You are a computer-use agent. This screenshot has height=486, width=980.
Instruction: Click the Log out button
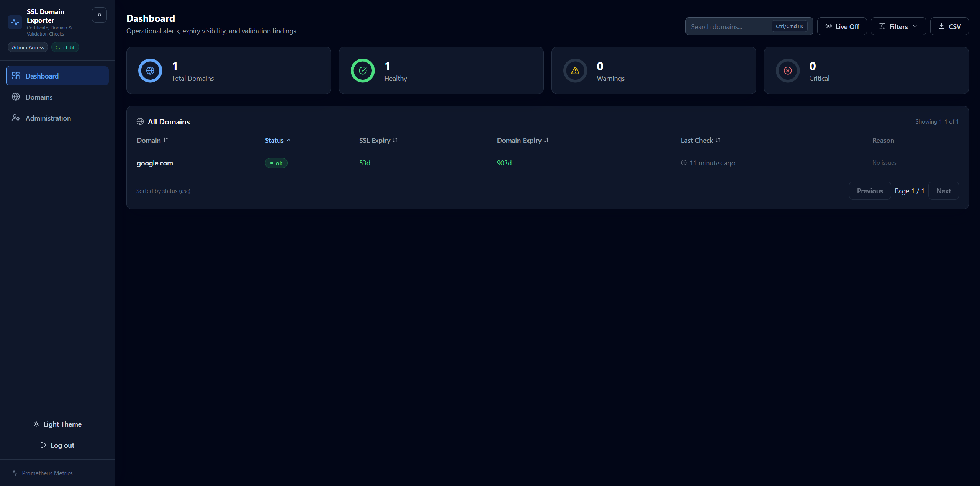57,445
